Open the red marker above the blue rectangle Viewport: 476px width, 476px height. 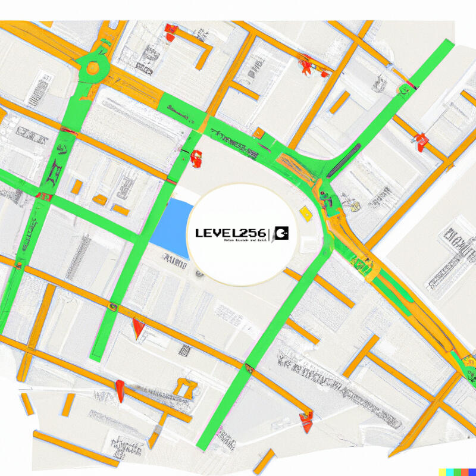coord(196,158)
